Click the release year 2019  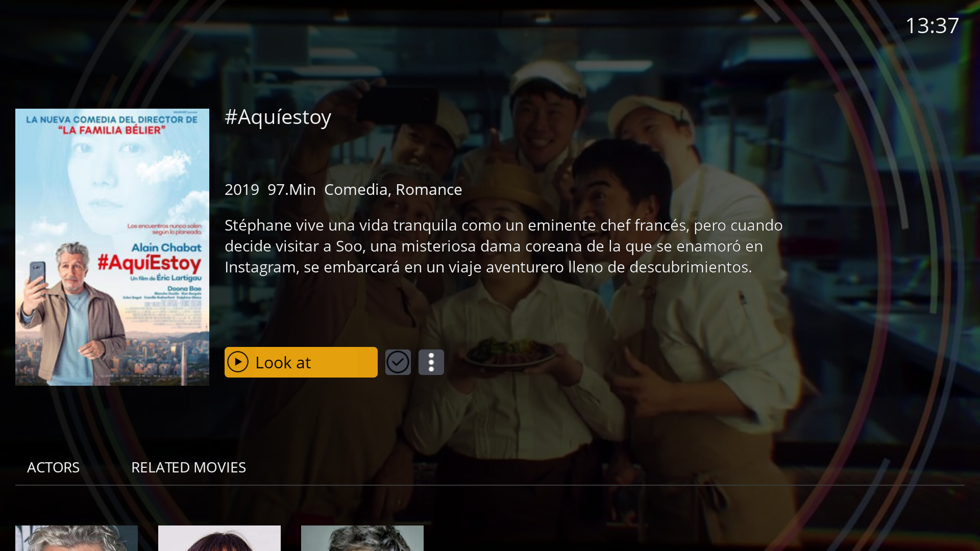242,190
